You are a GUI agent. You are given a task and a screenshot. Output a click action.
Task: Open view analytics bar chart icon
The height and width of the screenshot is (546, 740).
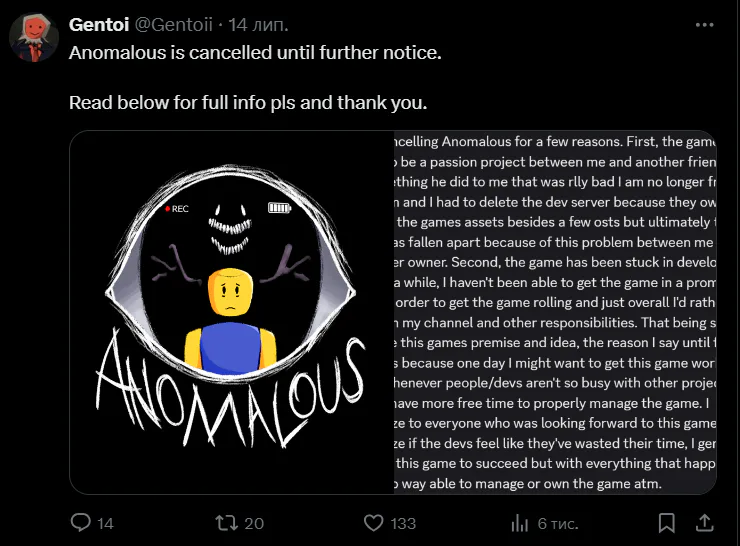pos(520,523)
